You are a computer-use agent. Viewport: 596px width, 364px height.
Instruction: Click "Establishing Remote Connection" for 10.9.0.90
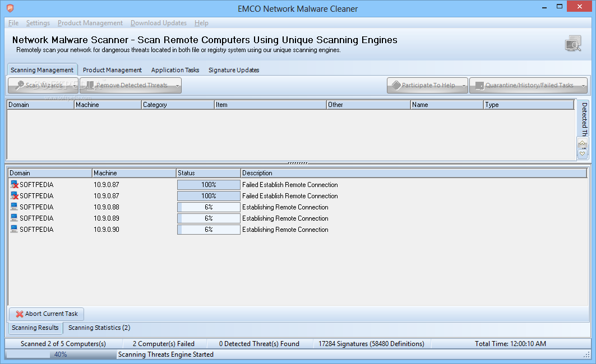point(285,230)
